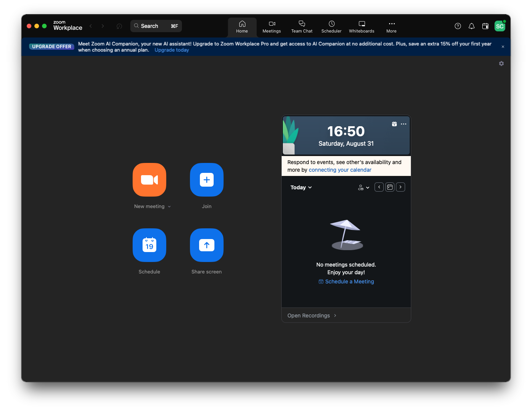Click the Search field
The width and height of the screenshot is (532, 410).
(x=156, y=26)
